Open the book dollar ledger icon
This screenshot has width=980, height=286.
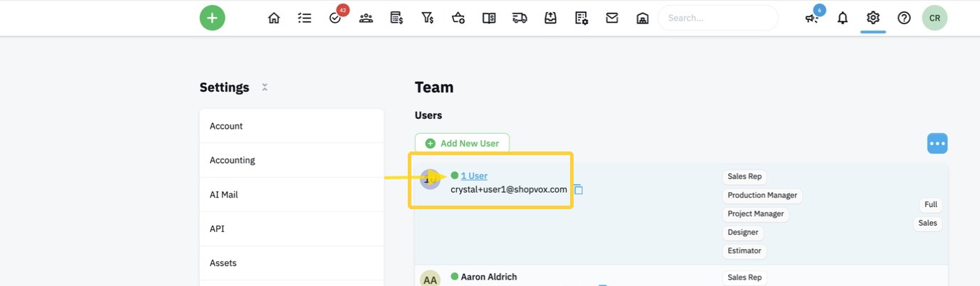tap(489, 18)
